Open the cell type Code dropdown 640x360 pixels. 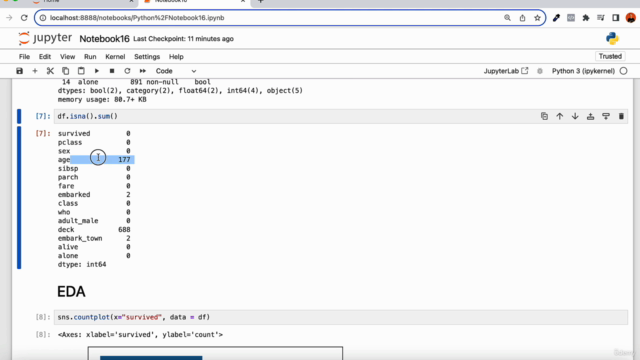[x=176, y=71]
